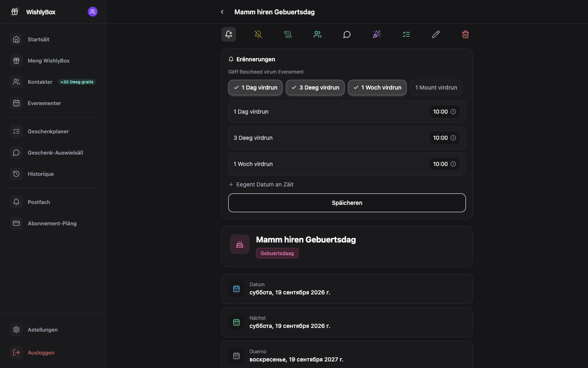
Task: Click the Späicheren button
Action: tap(347, 203)
